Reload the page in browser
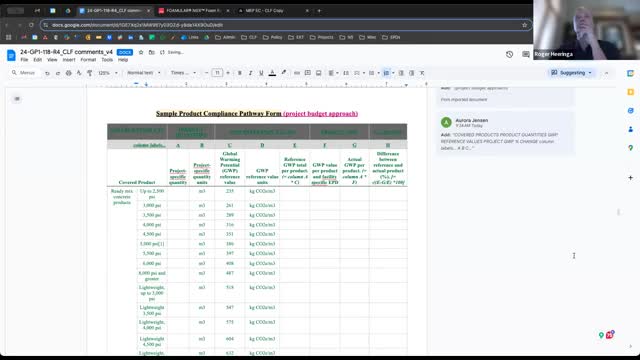 pyautogui.click(x=31, y=25)
